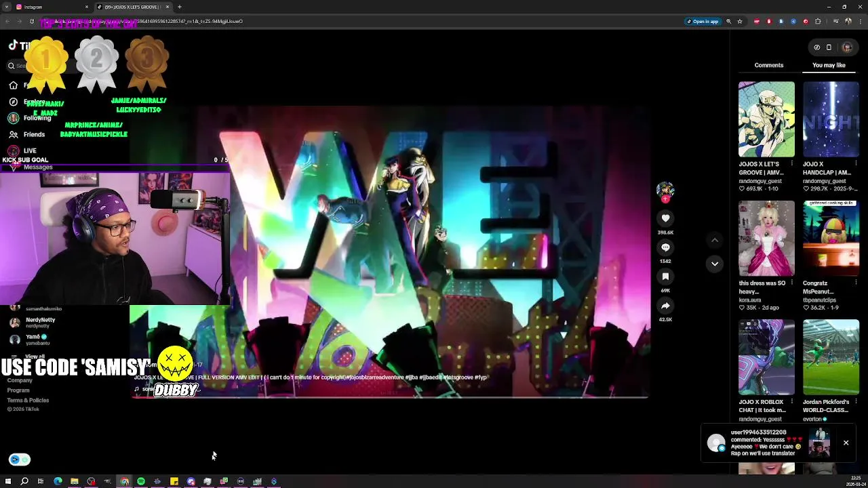Screen dimensions: 868x488
Task: Open more options on JOJOS X LET'S GROOVE card
Action: [x=791, y=164]
